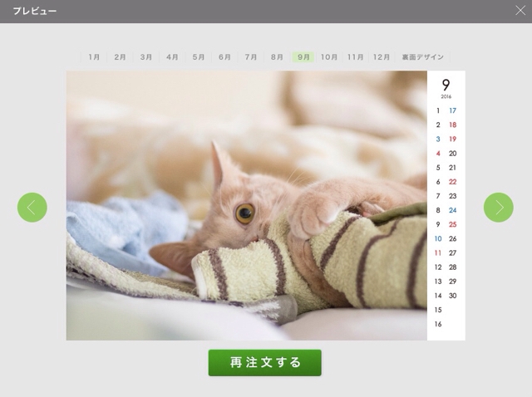Image resolution: width=532 pixels, height=397 pixels.
Task: Switch to the 1月 tab
Action: (x=94, y=57)
